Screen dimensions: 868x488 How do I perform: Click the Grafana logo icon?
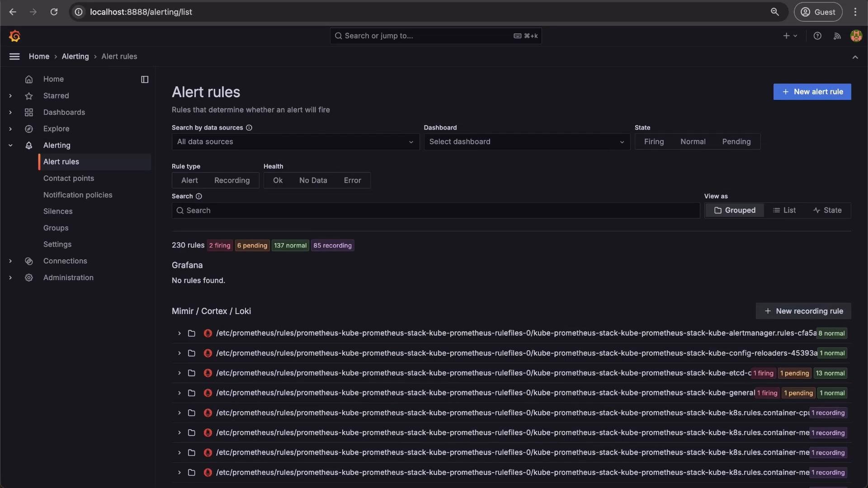[x=14, y=36]
